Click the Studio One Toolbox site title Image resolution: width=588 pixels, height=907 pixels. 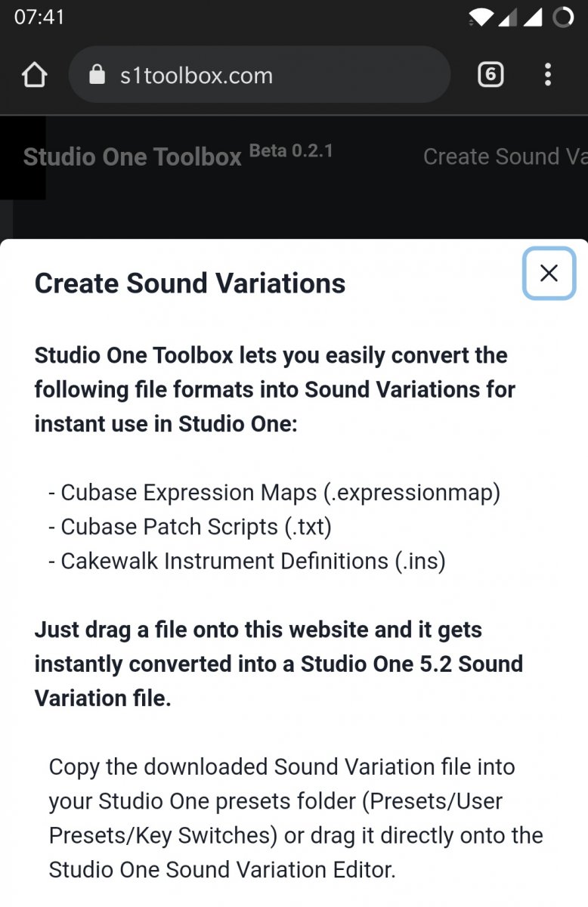coord(132,156)
